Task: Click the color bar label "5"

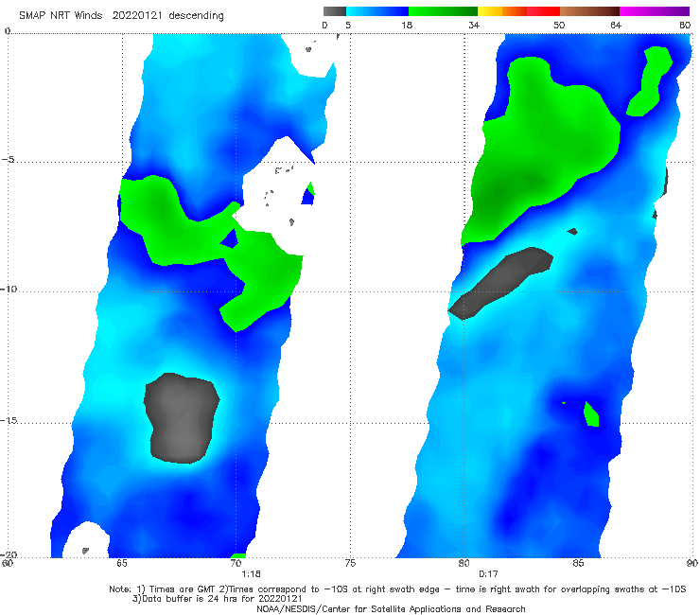Action: (348, 26)
